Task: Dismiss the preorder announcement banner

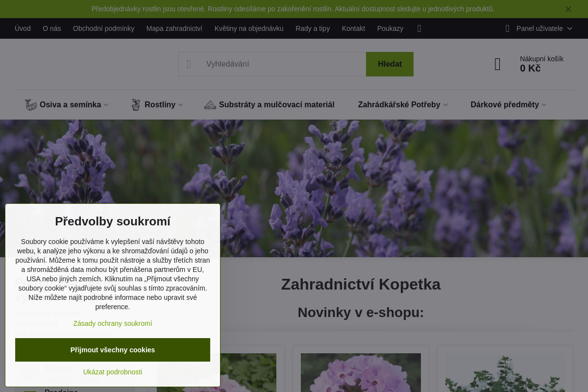Action: (568, 9)
